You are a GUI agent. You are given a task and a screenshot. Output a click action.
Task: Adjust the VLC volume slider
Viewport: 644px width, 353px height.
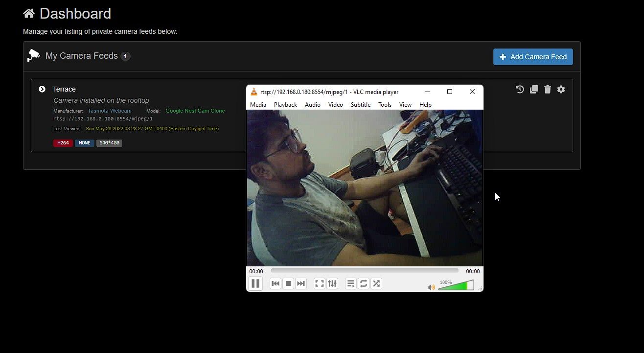point(456,286)
